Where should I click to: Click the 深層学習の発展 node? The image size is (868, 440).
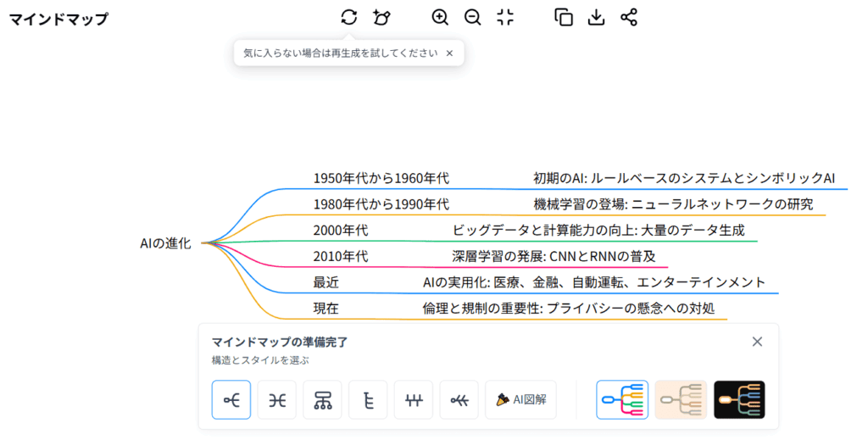pyautogui.click(x=554, y=256)
